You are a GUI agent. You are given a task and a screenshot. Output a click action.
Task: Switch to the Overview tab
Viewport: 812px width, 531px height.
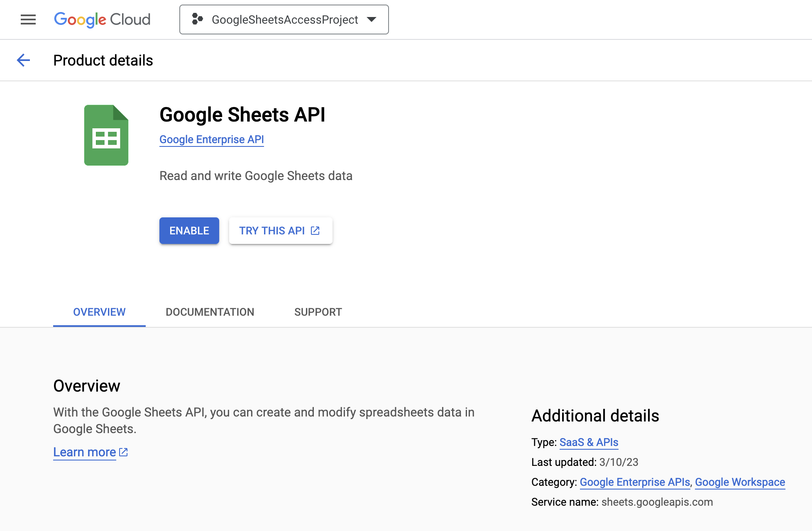tap(99, 312)
